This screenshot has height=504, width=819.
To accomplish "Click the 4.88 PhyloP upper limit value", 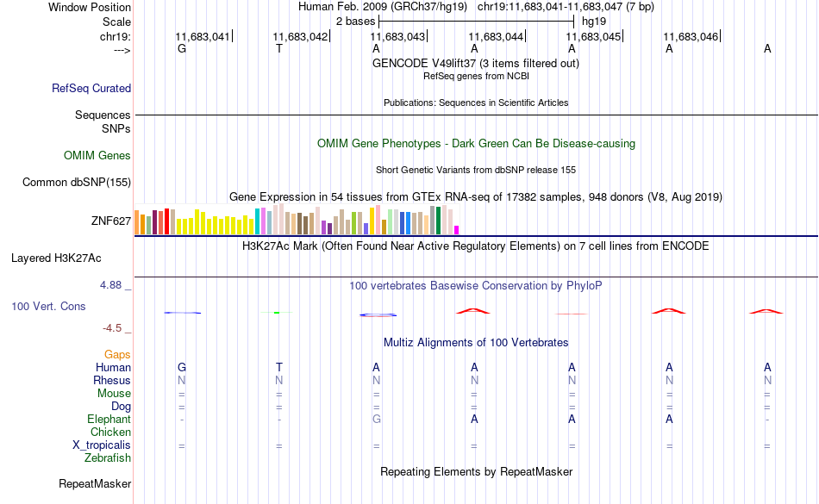I will tap(110, 285).
